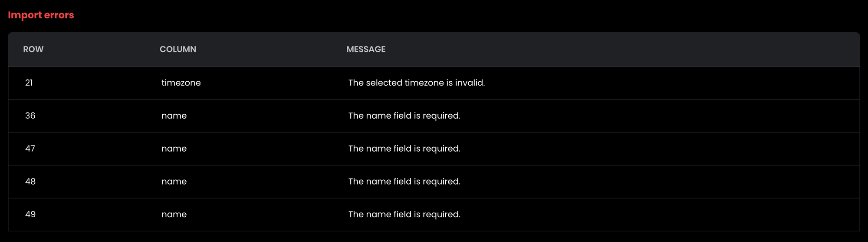Click the MESSAGE column header
This screenshot has height=242, width=868.
point(366,50)
